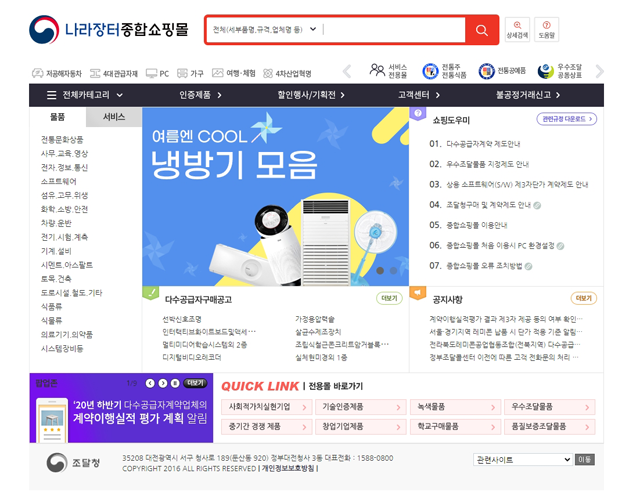The width and height of the screenshot is (640, 499).
Task: Select category 의료기기.의약품
Action: tap(67, 335)
